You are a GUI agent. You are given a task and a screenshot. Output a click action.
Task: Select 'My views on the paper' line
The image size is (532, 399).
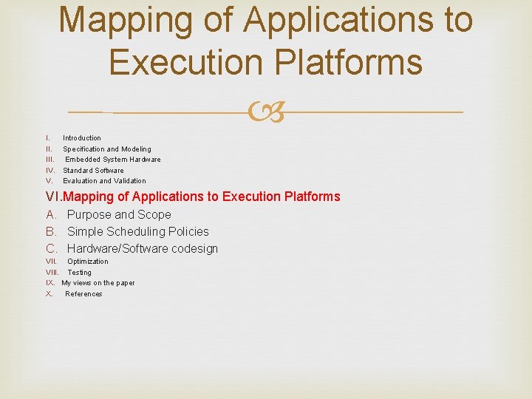(98, 283)
